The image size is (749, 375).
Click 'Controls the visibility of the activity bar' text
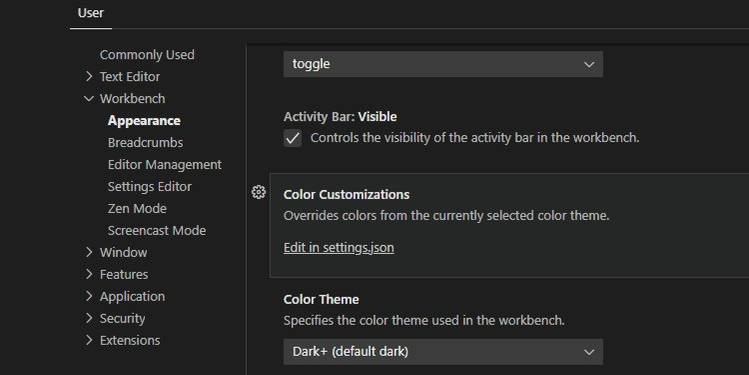475,138
